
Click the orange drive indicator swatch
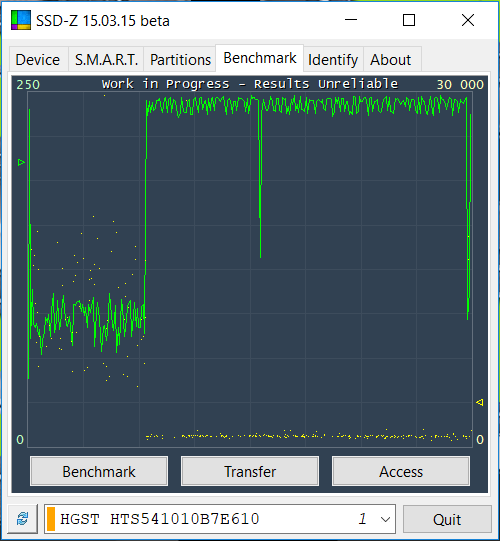click(51, 519)
